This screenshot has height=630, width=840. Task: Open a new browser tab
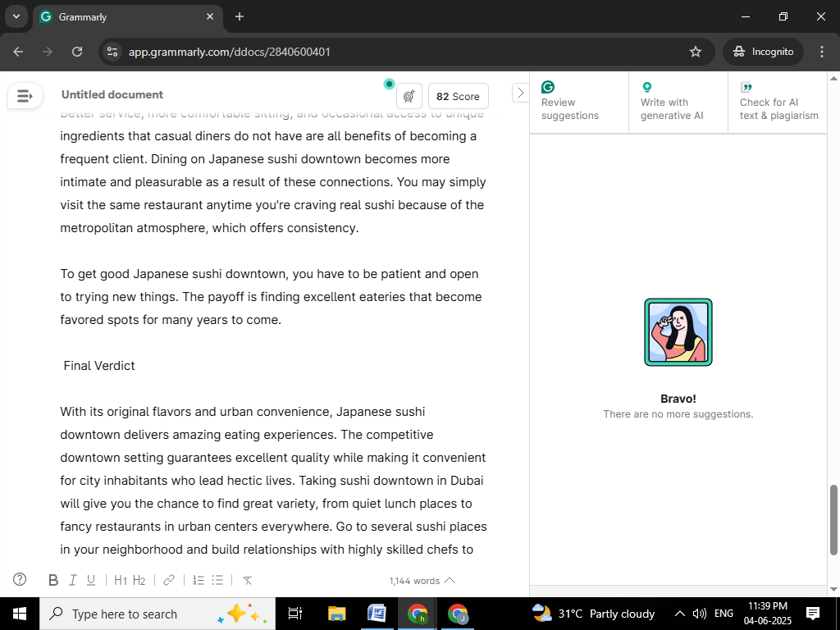pyautogui.click(x=240, y=16)
